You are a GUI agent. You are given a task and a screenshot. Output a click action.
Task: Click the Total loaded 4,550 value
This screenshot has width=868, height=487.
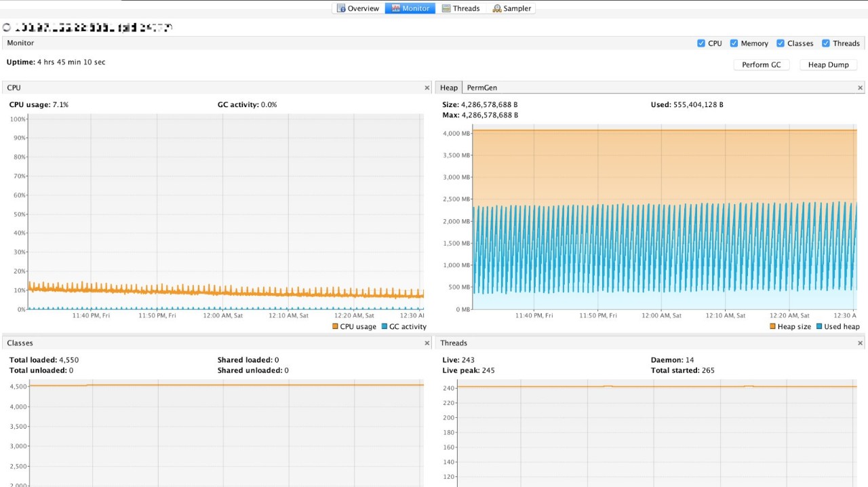(69, 360)
